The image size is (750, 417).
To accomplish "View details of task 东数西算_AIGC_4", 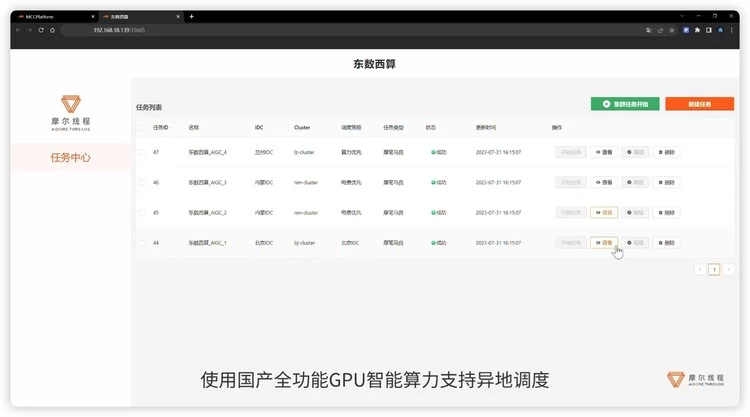I will 604,153.
